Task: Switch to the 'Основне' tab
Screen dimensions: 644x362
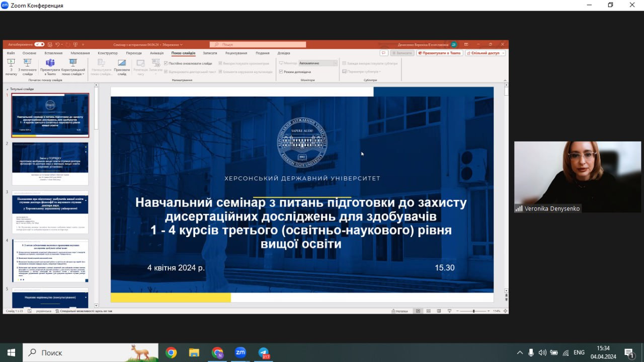Action: [x=29, y=53]
